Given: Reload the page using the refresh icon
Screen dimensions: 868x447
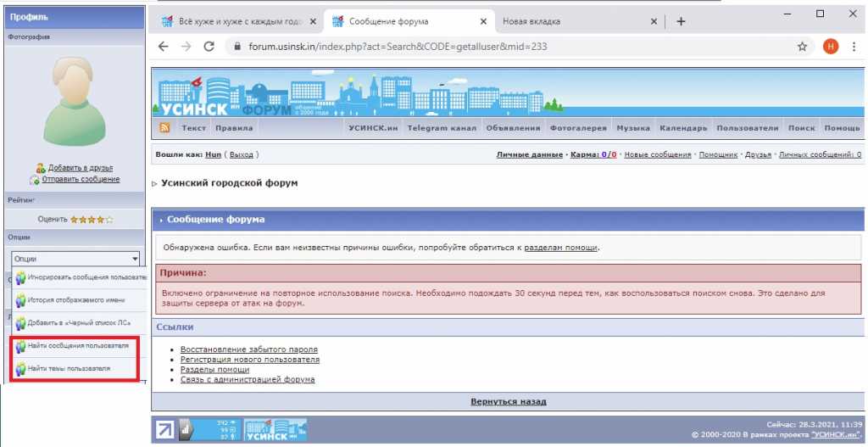Looking at the screenshot, I should (x=209, y=47).
